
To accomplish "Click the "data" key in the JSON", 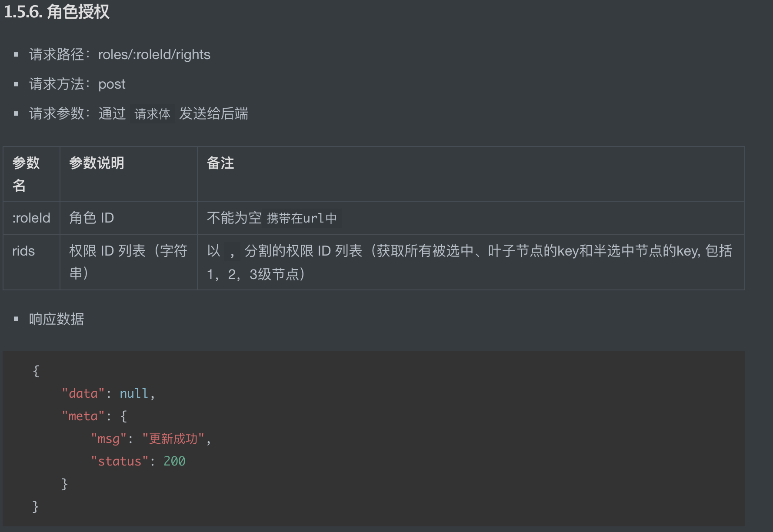I will tap(83, 393).
